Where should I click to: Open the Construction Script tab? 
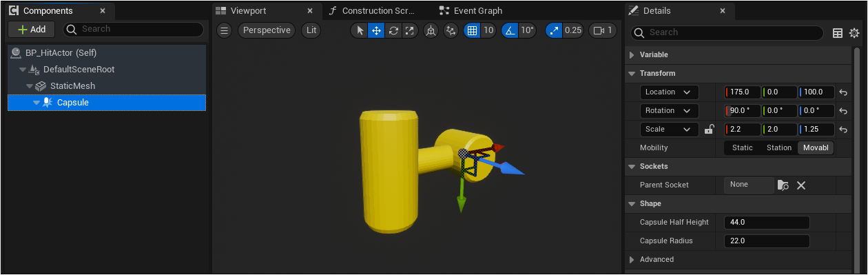373,11
